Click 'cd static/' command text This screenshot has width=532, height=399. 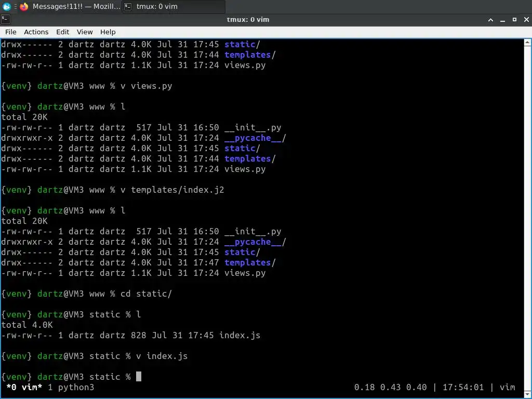146,294
